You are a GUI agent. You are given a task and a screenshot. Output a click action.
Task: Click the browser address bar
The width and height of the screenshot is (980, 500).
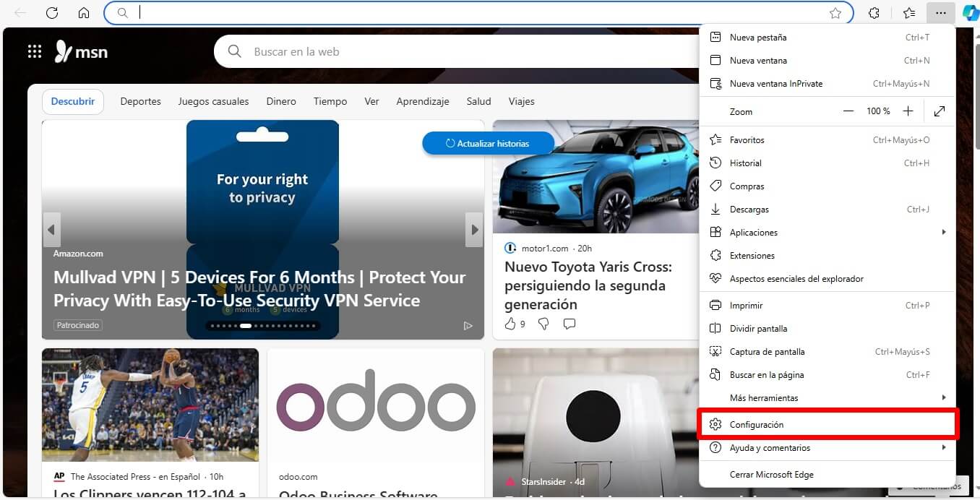pyautogui.click(x=478, y=13)
